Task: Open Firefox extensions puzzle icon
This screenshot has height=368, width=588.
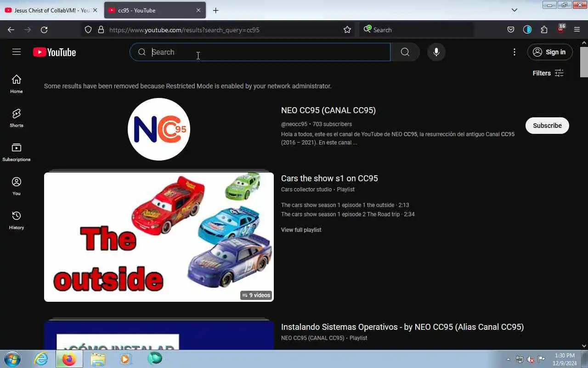Action: (544, 30)
